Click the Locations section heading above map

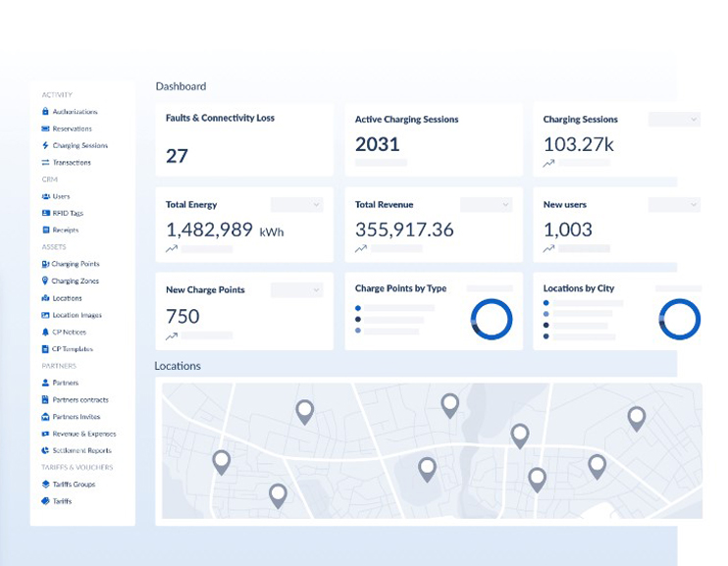178,366
